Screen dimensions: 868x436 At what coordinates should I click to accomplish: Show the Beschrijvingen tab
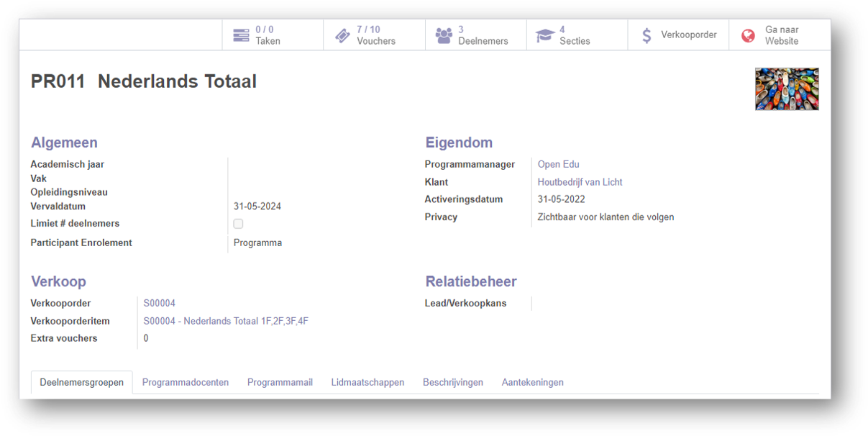coord(453,383)
